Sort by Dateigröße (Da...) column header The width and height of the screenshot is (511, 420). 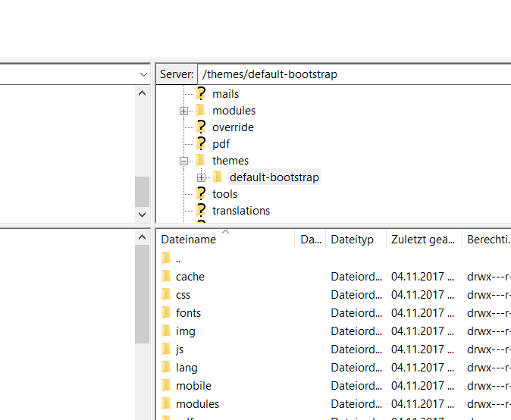tap(310, 239)
